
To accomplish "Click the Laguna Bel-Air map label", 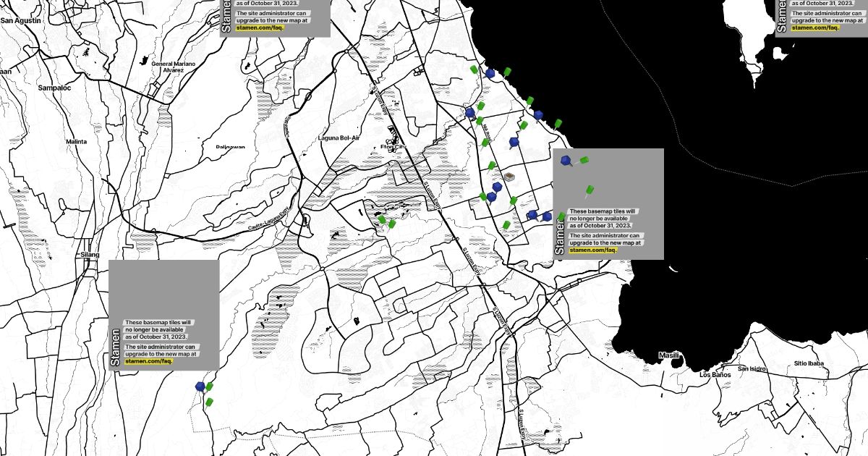I will 339,138.
